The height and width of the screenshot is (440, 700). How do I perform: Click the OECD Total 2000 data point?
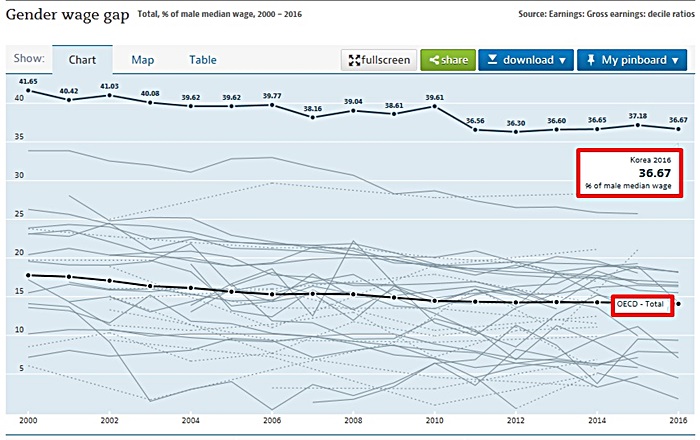point(28,275)
